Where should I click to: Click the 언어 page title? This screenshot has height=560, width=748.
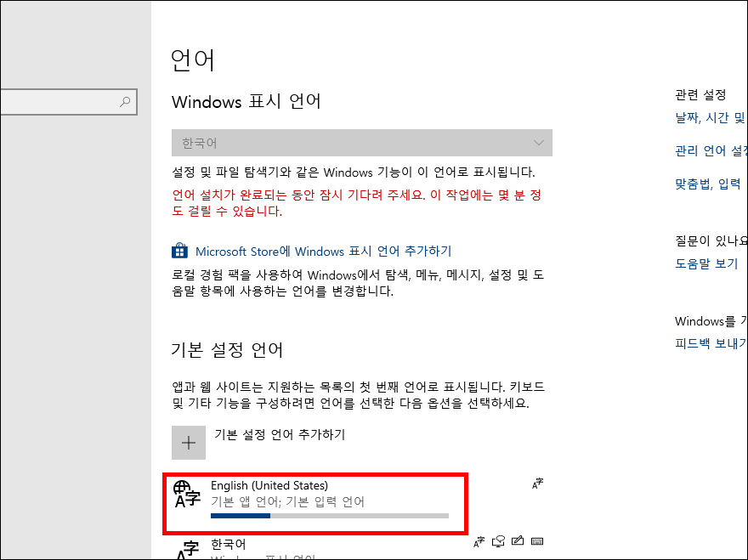[x=193, y=60]
